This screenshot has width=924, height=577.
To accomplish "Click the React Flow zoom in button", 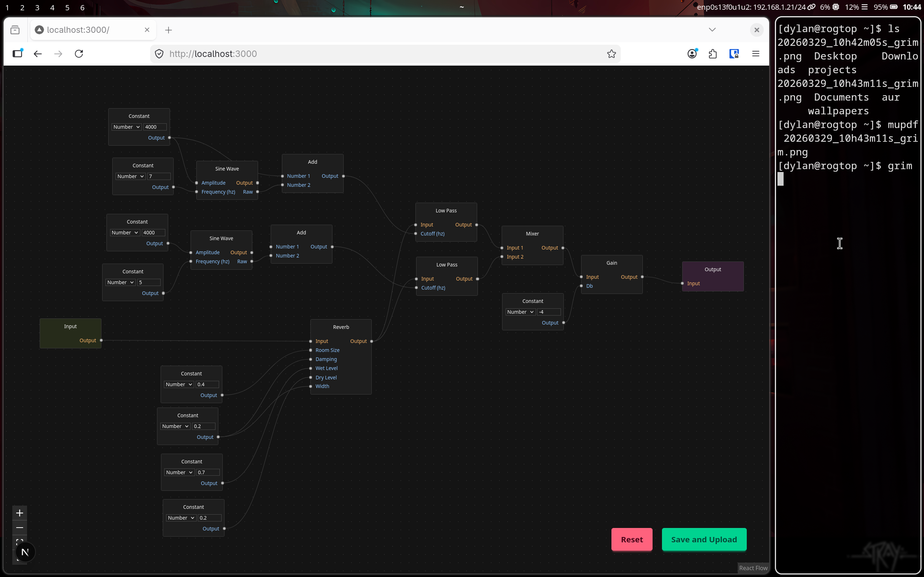I will (x=19, y=513).
